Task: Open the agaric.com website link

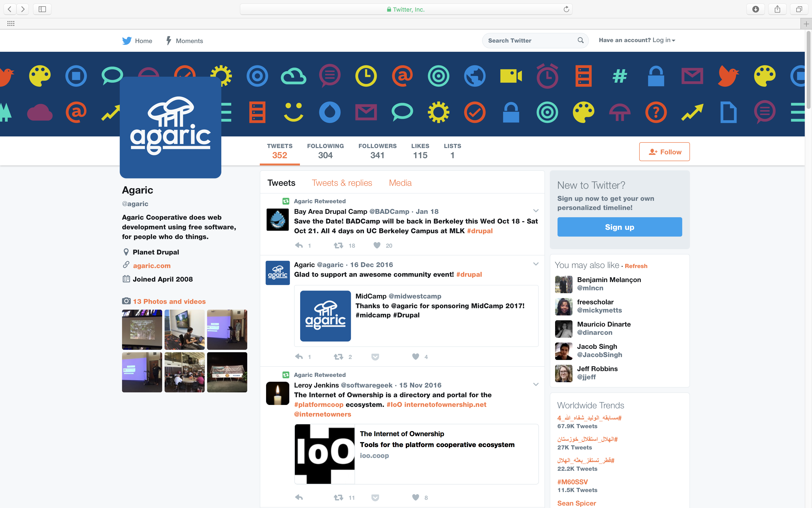Action: point(152,266)
